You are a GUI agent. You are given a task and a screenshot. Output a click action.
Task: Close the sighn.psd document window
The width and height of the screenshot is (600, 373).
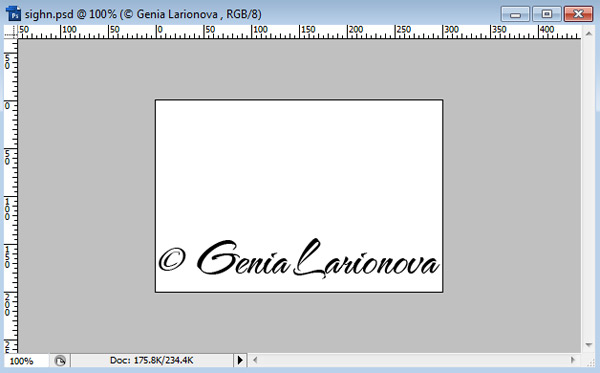pyautogui.click(x=578, y=15)
